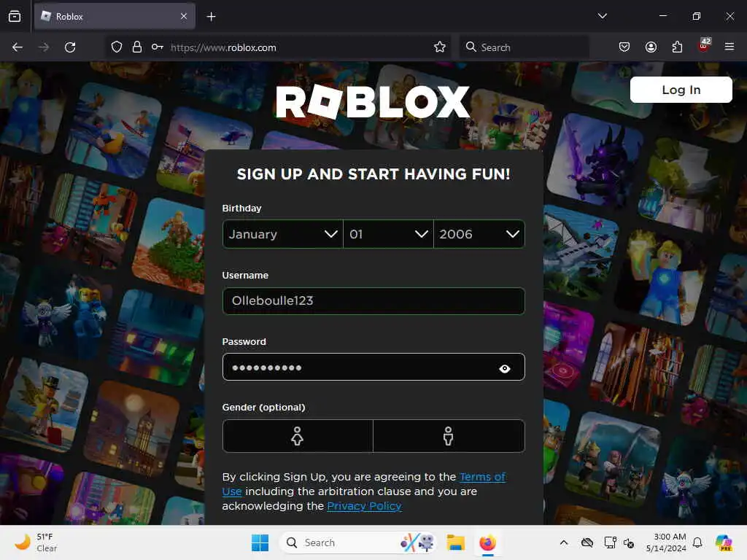
Task: Open the Copilot preview icon
Action: pyautogui.click(x=724, y=542)
